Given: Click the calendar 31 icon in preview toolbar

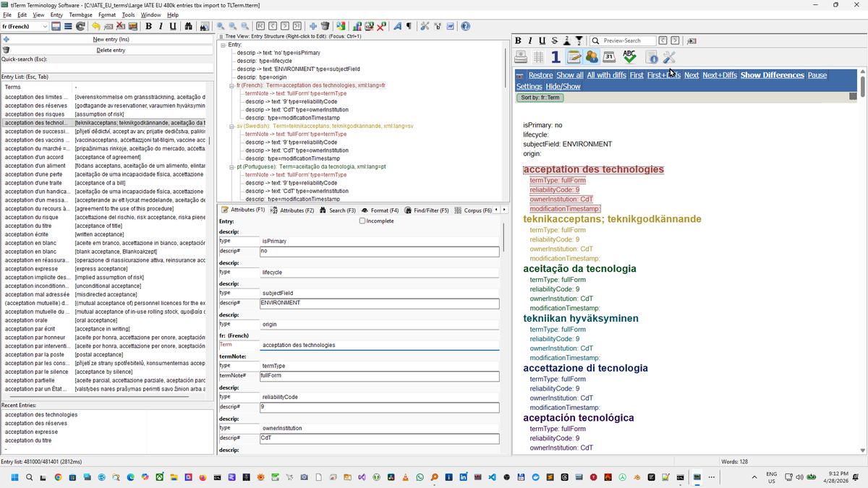Looking at the screenshot, I should pos(609,57).
